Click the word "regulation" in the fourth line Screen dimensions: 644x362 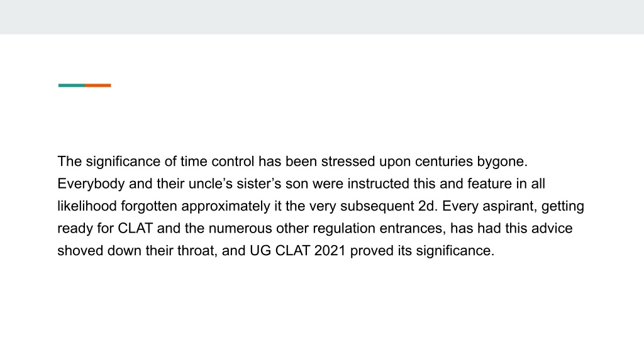(344, 229)
